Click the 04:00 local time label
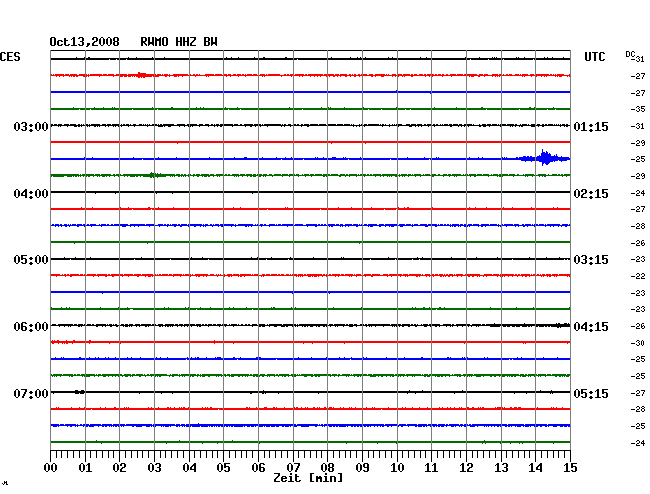 point(31,194)
